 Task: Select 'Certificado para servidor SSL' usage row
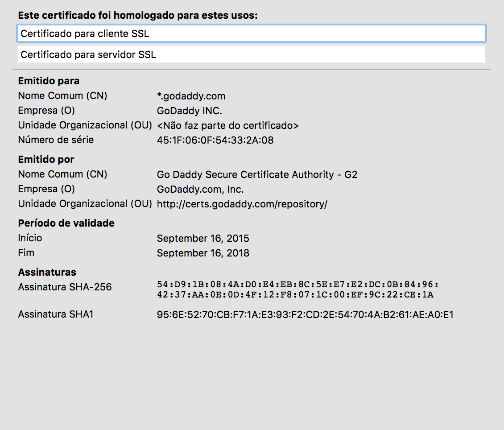tap(252, 54)
